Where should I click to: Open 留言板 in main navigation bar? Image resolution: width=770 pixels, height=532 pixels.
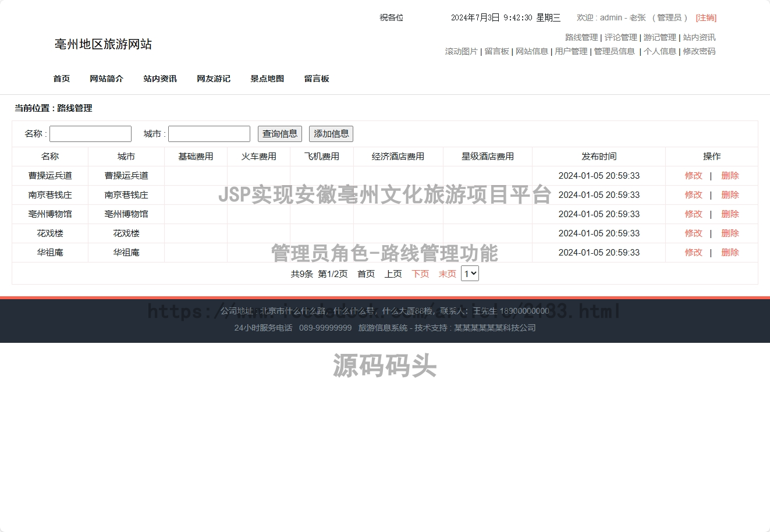point(317,79)
